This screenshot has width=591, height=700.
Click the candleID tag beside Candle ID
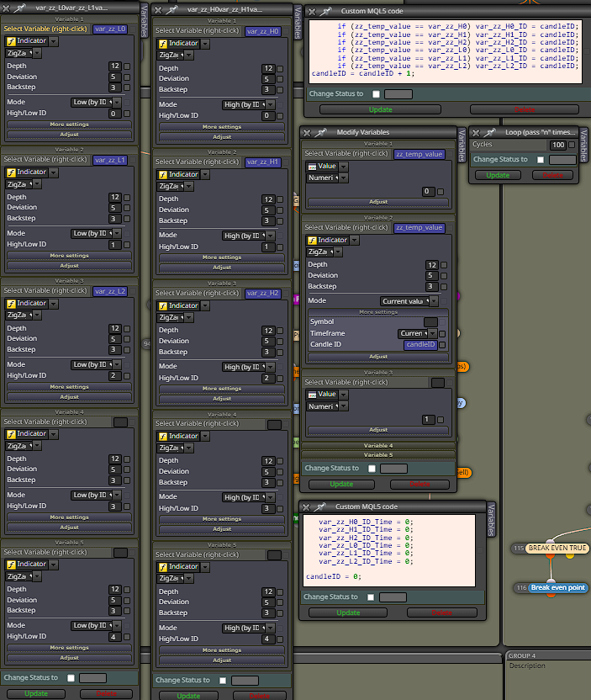[420, 345]
